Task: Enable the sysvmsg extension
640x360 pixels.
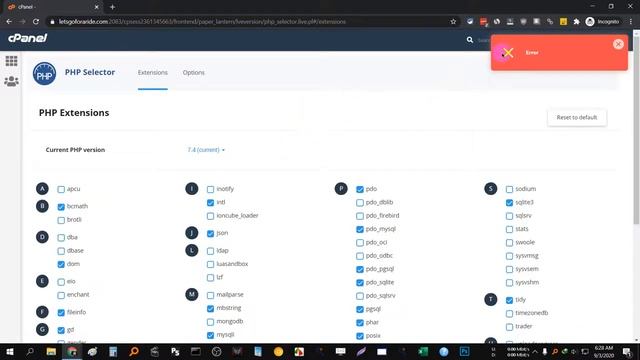Action: [x=509, y=256]
